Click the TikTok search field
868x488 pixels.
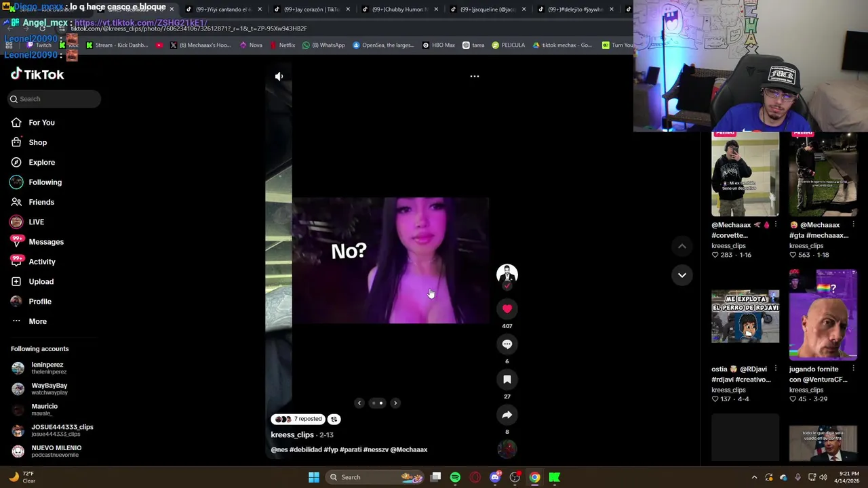54,99
